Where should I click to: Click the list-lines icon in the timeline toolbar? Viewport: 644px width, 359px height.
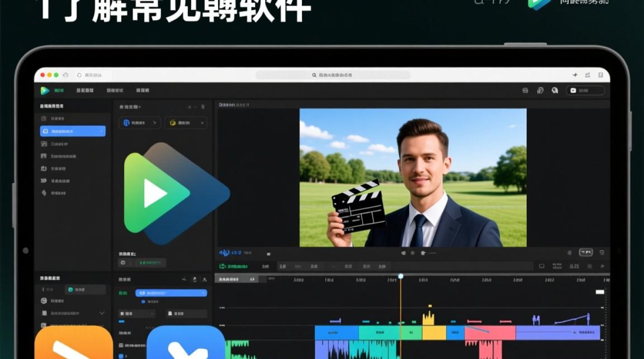590,266
